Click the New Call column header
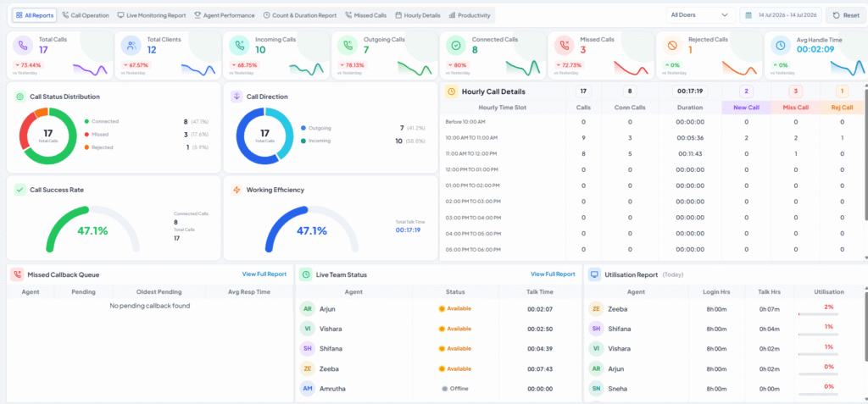Viewport: 868px width, 404px height. click(746, 108)
